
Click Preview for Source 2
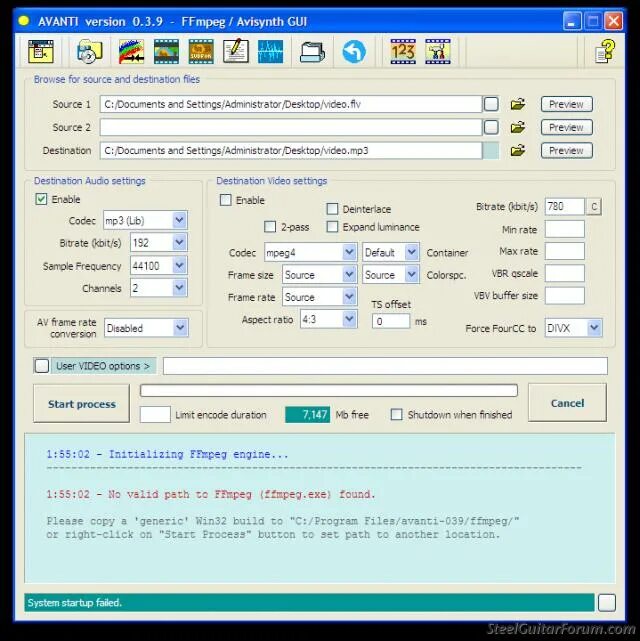tap(566, 128)
